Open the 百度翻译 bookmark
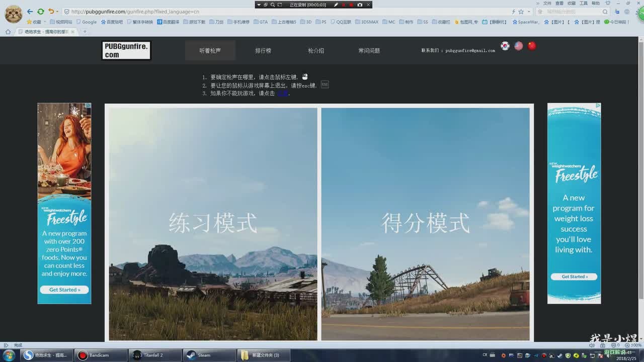This screenshot has height=362, width=644. [168, 22]
